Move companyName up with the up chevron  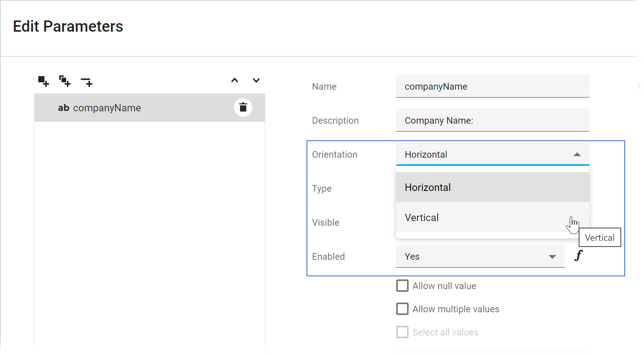tap(235, 80)
